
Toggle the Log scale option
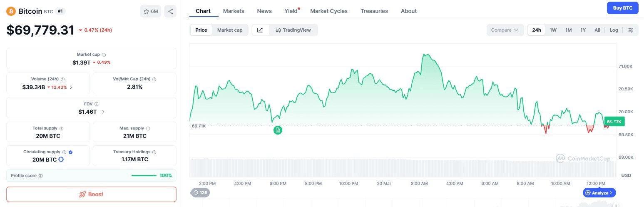tap(614, 30)
